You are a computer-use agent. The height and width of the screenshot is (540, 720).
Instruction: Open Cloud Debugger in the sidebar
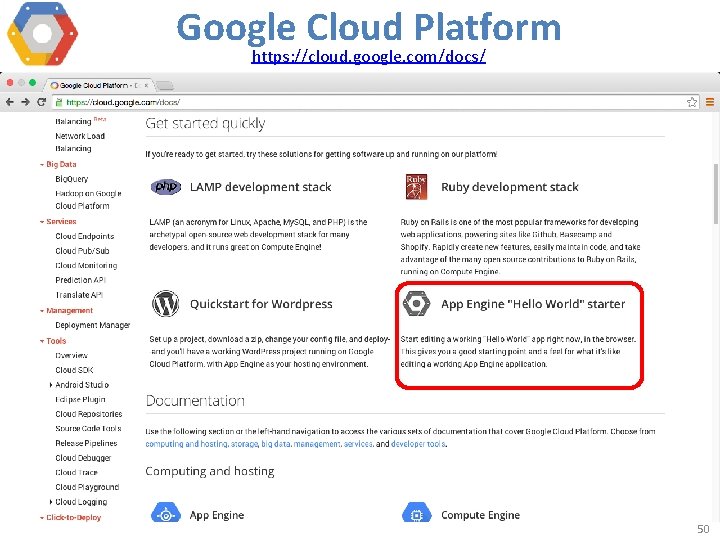(83, 458)
